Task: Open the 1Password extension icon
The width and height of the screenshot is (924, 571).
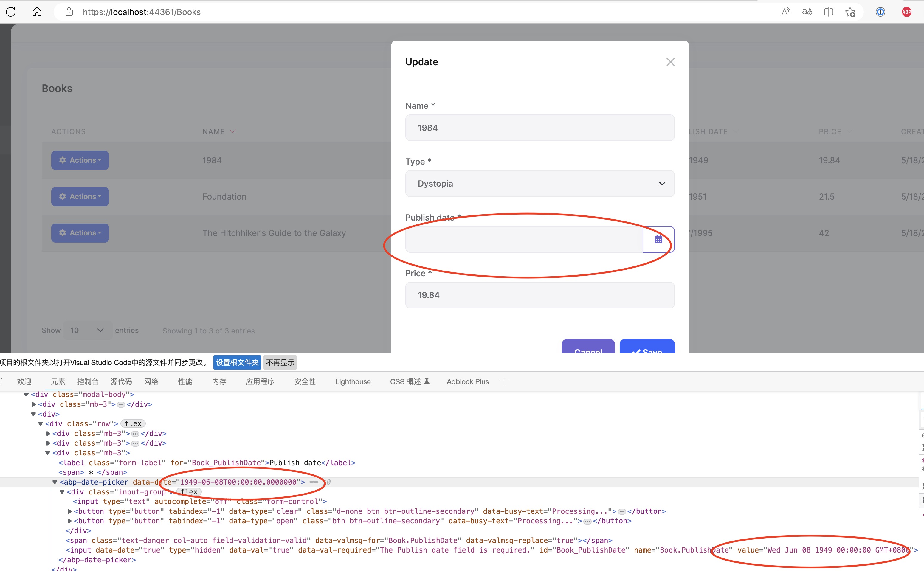Action: (x=880, y=12)
